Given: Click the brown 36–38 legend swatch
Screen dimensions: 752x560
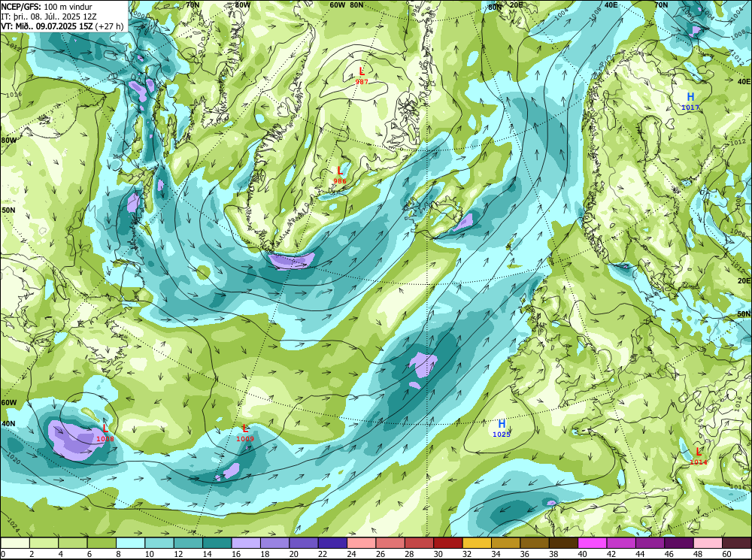Looking at the screenshot, I should 535,543.
